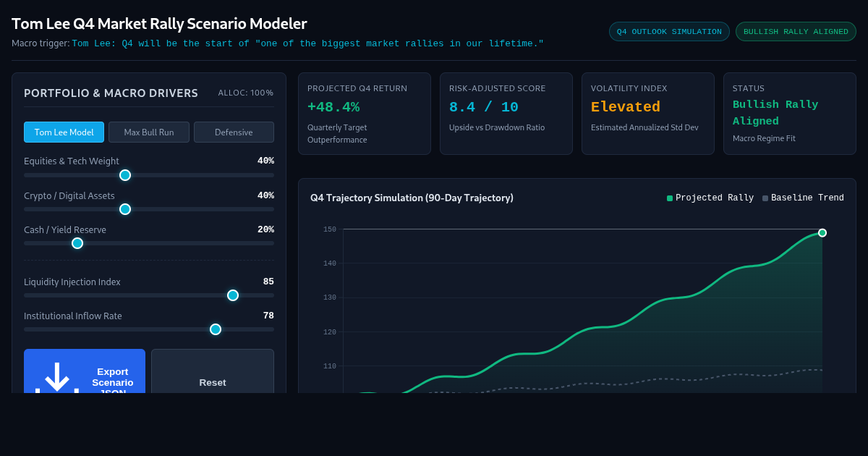
Task: Click the Elevated volatility value
Action: pyautogui.click(x=626, y=107)
